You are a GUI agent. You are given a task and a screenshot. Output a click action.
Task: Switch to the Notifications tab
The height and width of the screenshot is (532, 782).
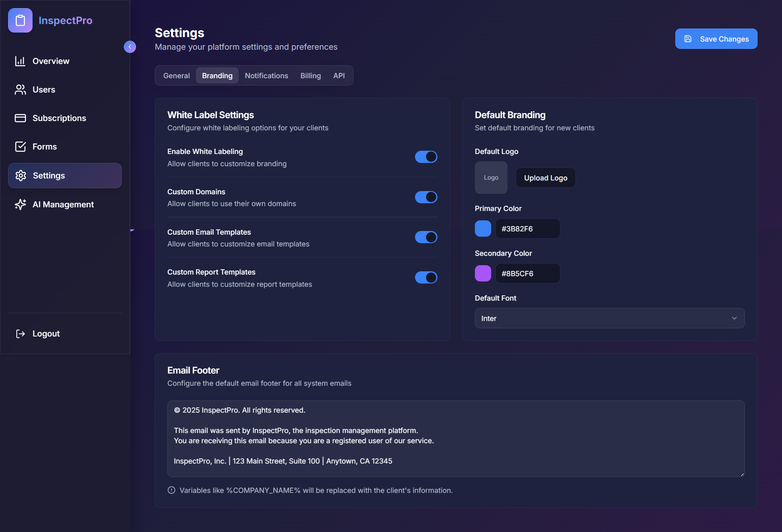(266, 76)
